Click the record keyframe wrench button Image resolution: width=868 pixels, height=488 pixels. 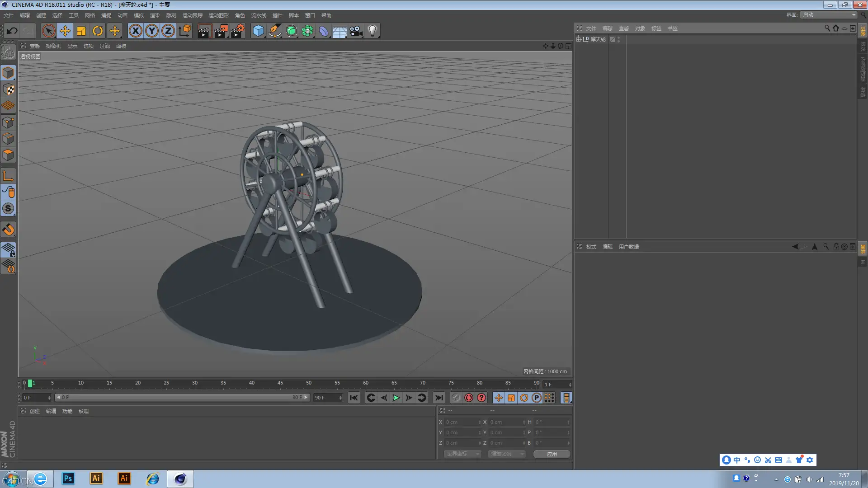tap(456, 398)
